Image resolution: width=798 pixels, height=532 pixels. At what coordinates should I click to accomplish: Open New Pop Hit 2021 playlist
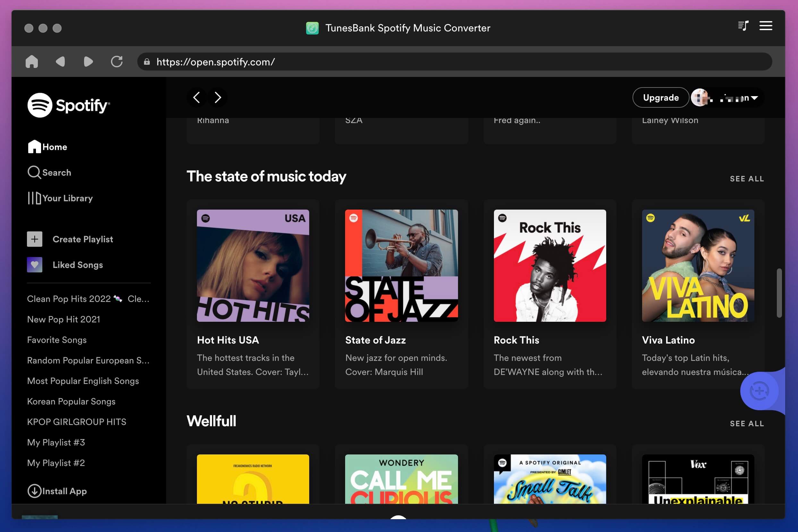[64, 320]
